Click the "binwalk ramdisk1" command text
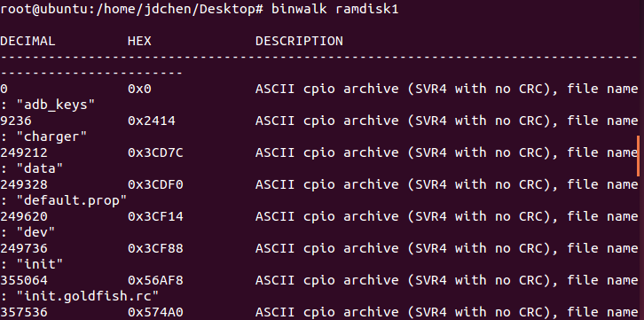The height and width of the screenshot is (320, 644). click(334, 10)
